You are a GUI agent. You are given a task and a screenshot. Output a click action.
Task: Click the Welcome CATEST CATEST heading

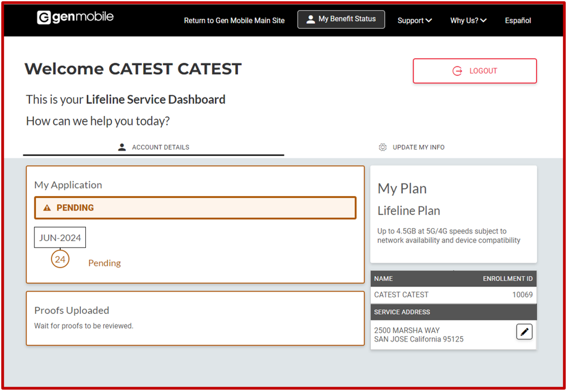133,69
